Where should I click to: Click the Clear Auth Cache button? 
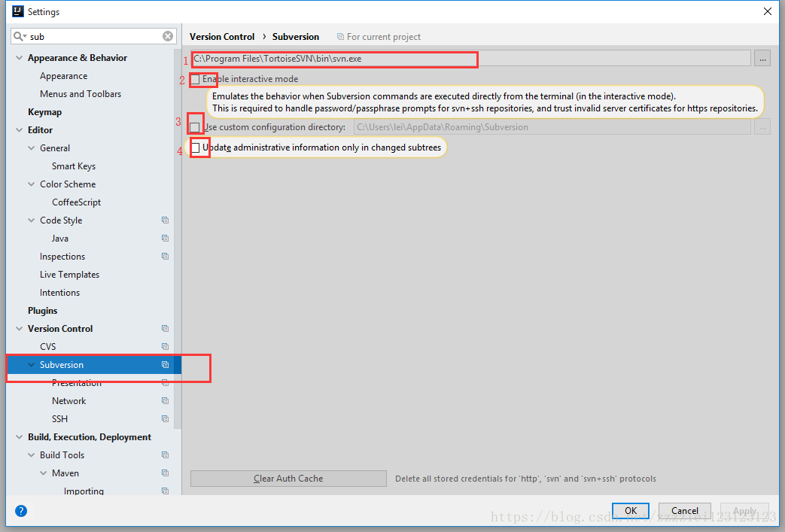288,479
